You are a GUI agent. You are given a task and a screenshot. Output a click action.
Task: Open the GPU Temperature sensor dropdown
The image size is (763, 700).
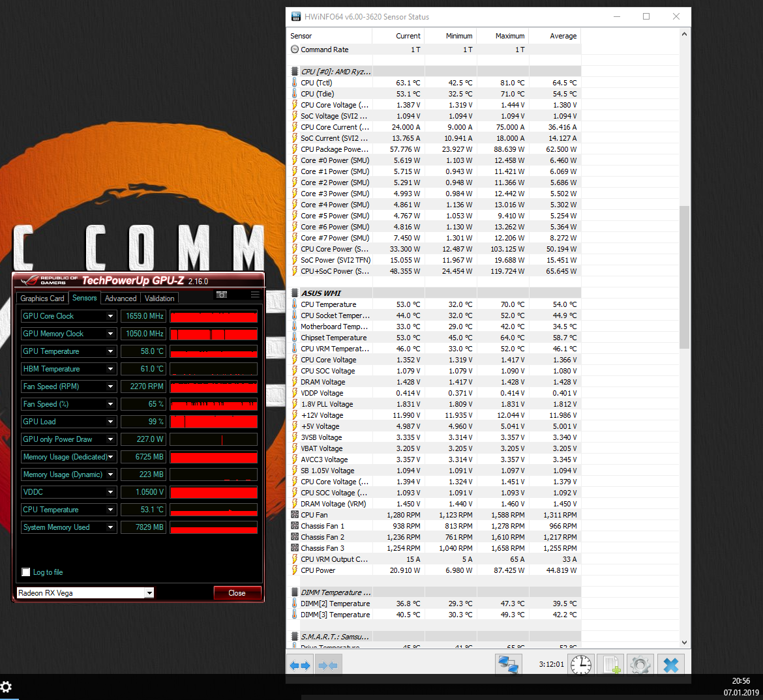[110, 351]
